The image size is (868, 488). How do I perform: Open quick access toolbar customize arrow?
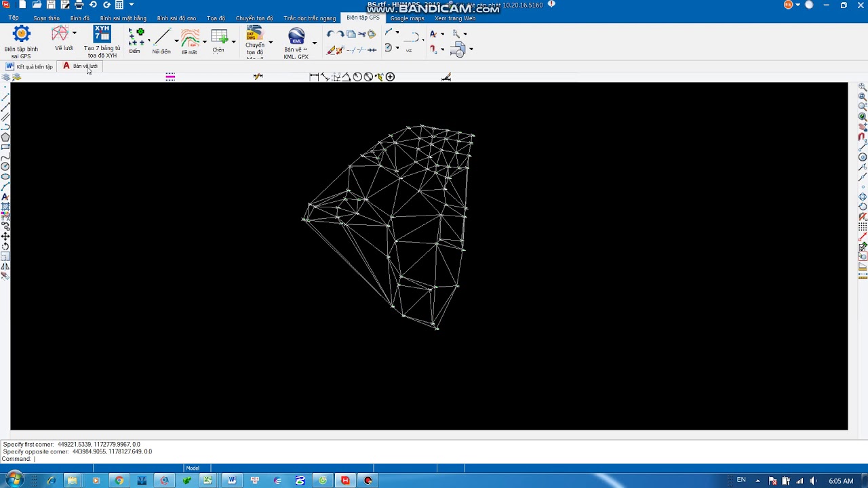point(132,5)
